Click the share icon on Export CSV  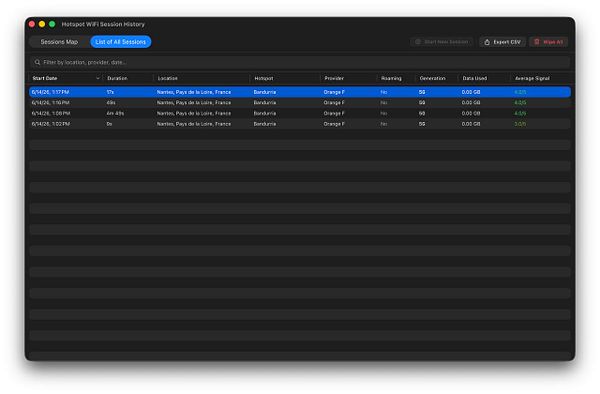point(487,42)
